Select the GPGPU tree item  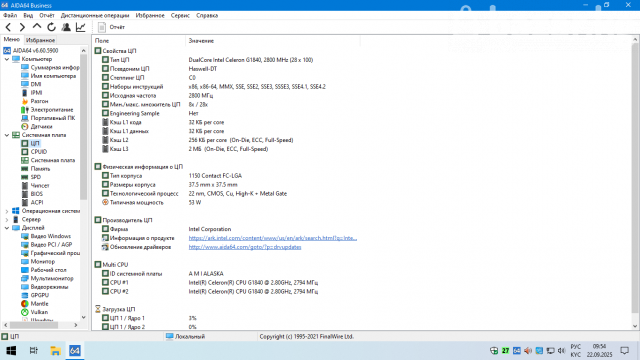[35, 295]
